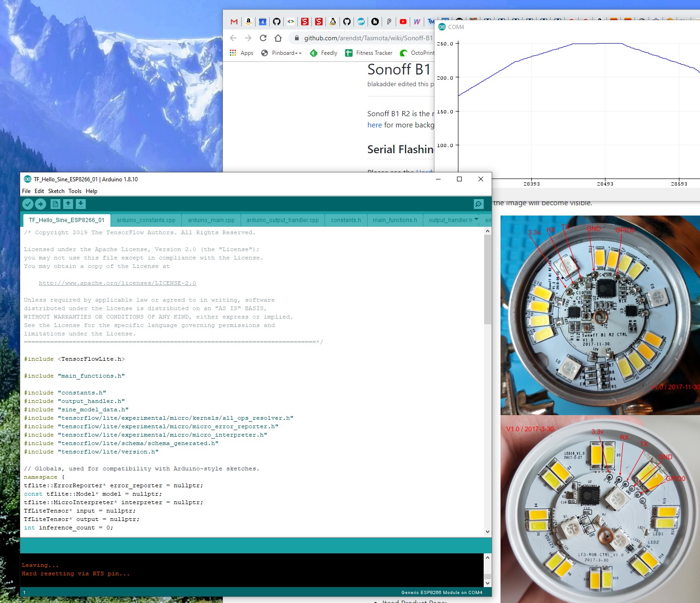Click the 'Hard resetting via RTS pin...' console line
The width and height of the screenshot is (700, 603).
click(75, 573)
